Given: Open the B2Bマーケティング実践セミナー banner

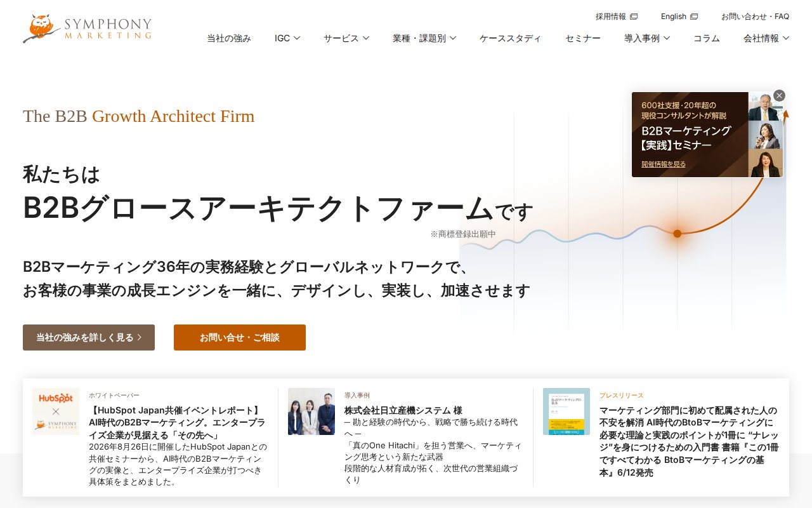Looking at the screenshot, I should pyautogui.click(x=707, y=135).
